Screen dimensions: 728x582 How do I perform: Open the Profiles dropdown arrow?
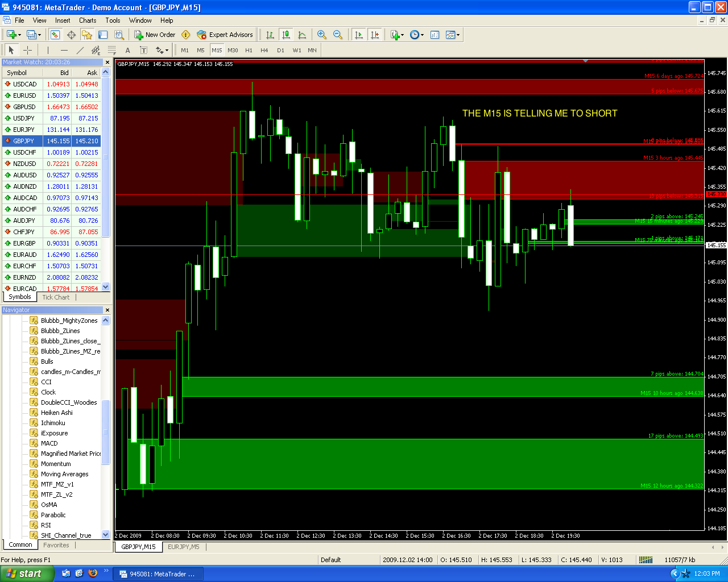pyautogui.click(x=39, y=35)
